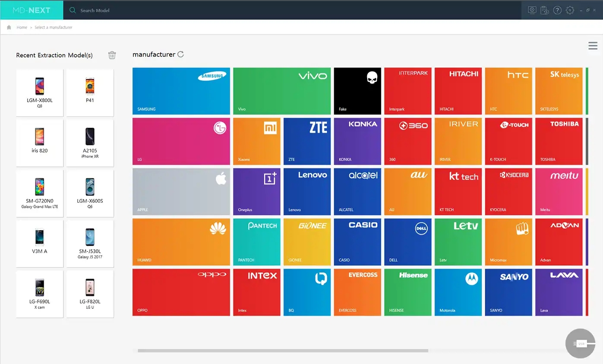Select the BQ manufacturer tile

pyautogui.click(x=307, y=292)
